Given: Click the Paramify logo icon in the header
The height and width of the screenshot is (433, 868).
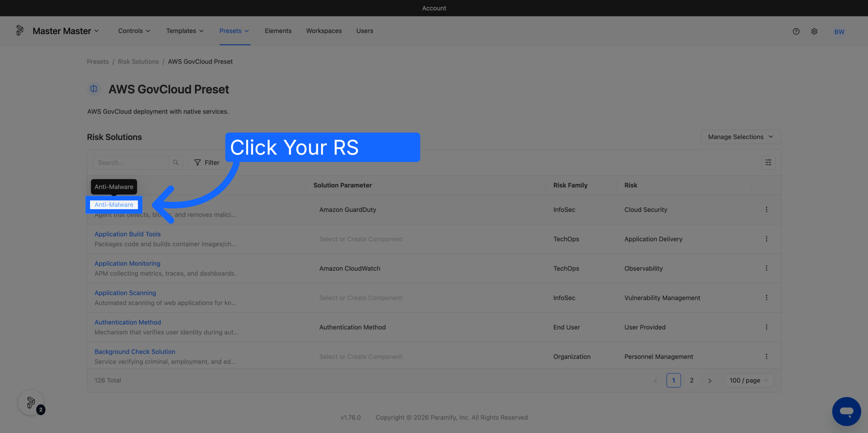Looking at the screenshot, I should coord(20,31).
